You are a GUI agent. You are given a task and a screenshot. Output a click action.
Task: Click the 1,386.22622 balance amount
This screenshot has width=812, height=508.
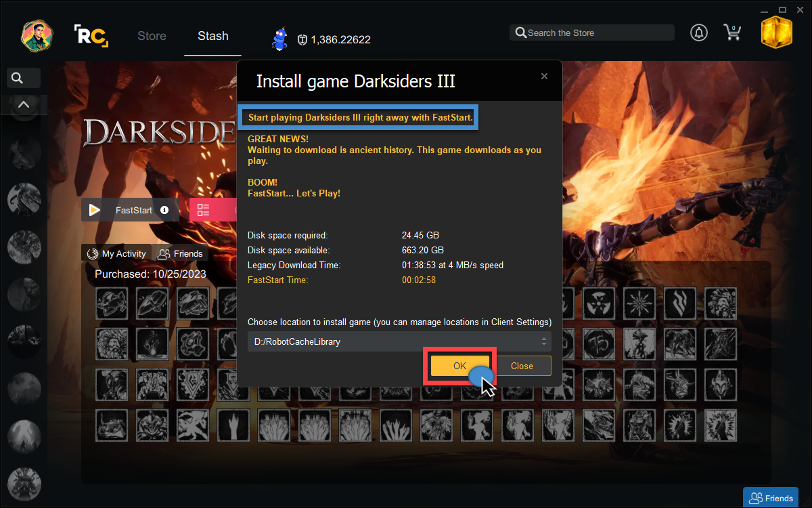[340, 40]
